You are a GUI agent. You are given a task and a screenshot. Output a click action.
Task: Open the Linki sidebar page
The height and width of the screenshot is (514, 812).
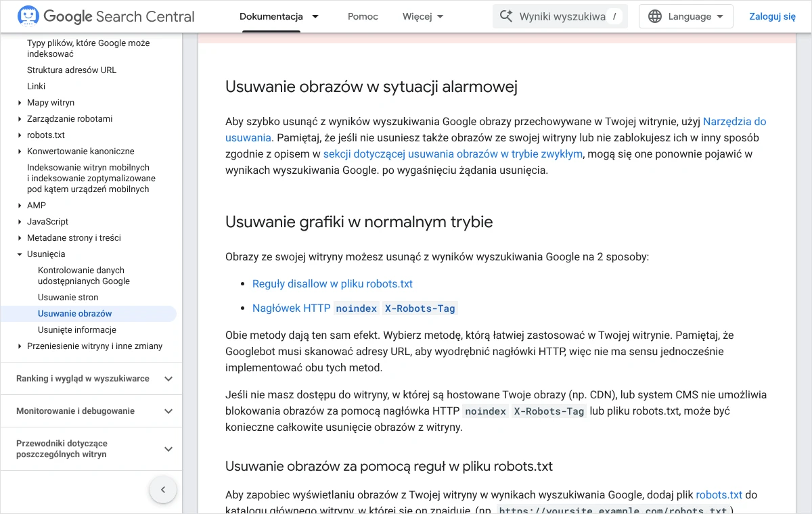click(37, 87)
